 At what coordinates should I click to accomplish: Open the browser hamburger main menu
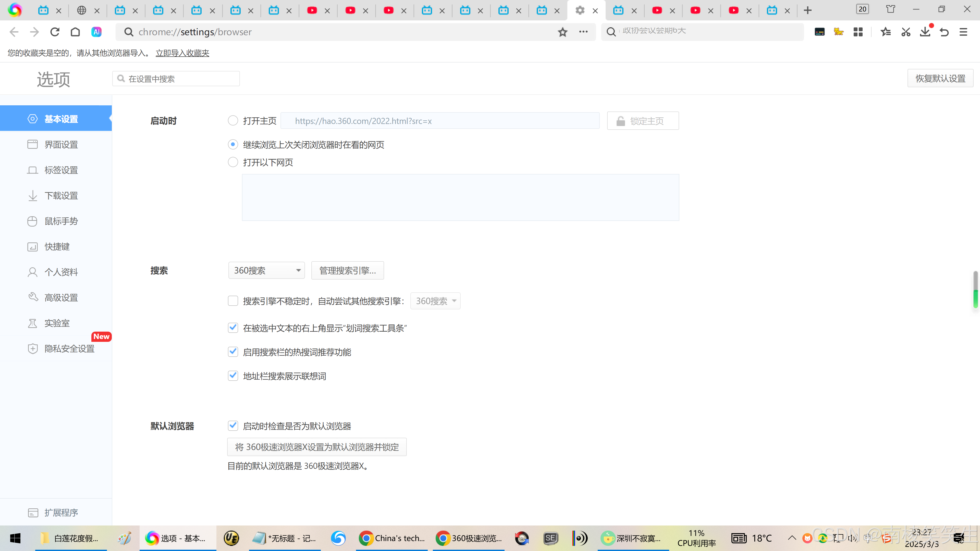click(x=963, y=32)
